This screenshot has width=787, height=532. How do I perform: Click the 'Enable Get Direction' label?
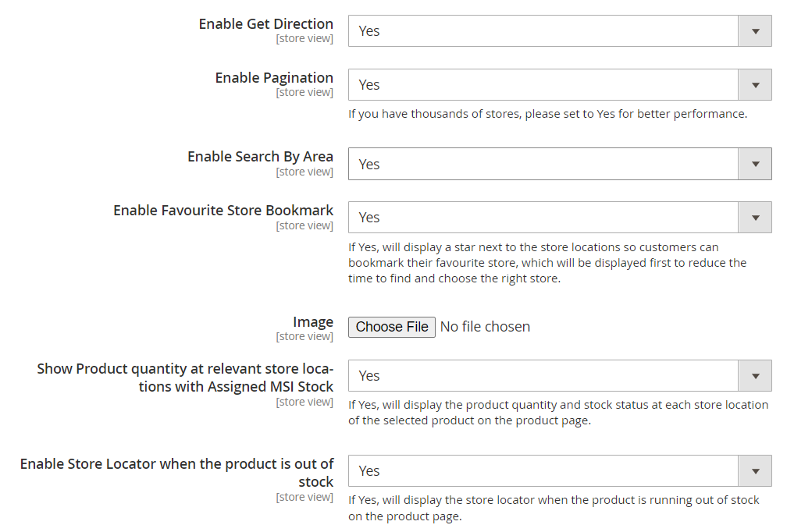[265, 23]
